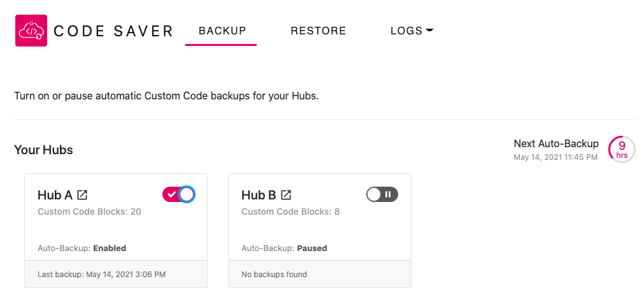Click the Code Saver cloud logo icon
Image resolution: width=644 pixels, height=302 pixels.
31,31
